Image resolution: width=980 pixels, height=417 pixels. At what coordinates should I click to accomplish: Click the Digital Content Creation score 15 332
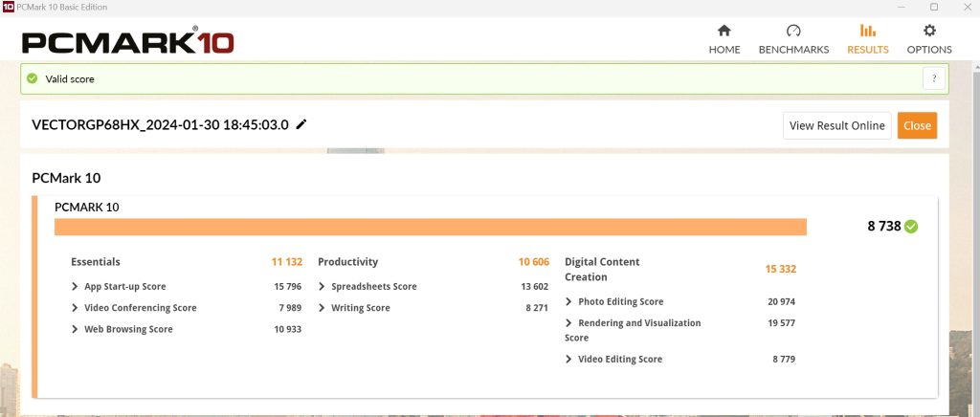point(781,269)
